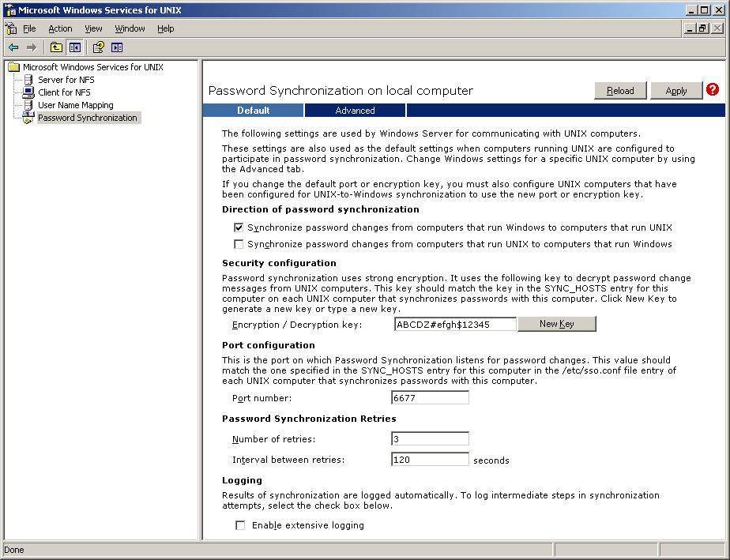Click the Forward arrow toolbar icon

click(x=31, y=47)
